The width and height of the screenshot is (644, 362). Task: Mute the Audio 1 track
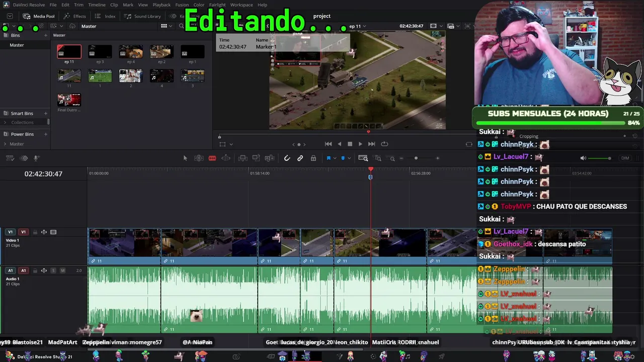point(62,270)
